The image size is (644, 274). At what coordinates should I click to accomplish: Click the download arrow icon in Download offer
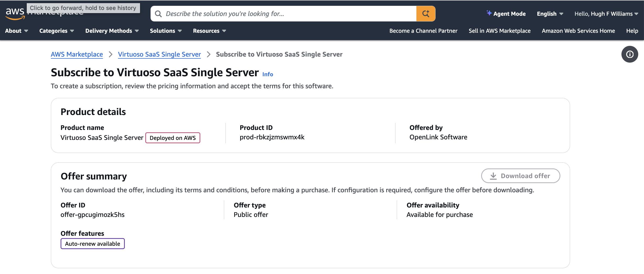493,176
